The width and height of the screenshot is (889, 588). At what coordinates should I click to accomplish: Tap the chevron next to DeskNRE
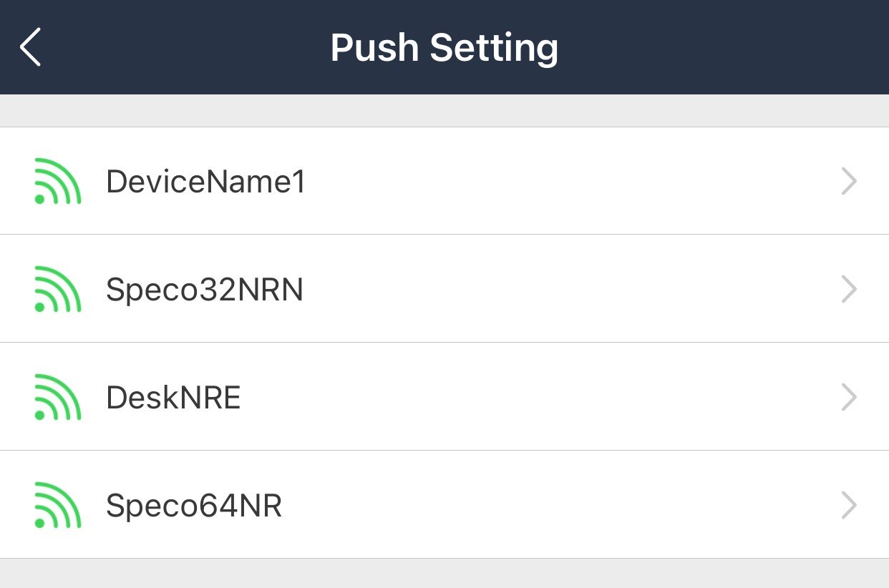(849, 397)
